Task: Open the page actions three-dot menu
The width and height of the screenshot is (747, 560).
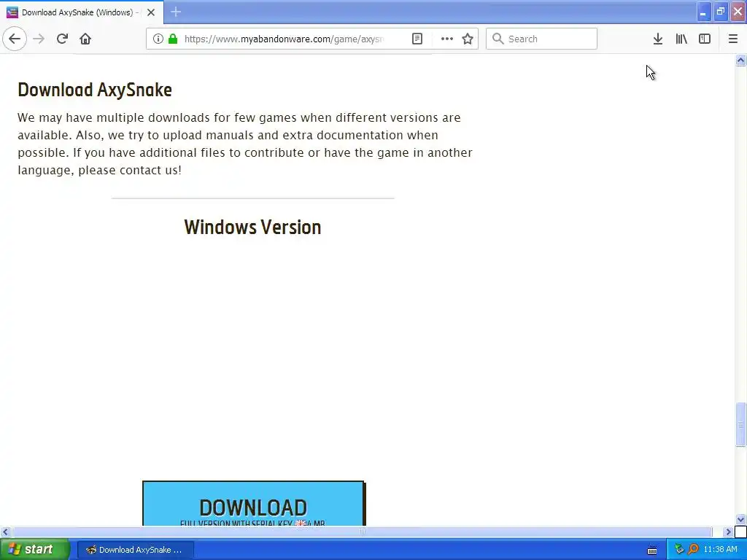Action: coord(447,39)
